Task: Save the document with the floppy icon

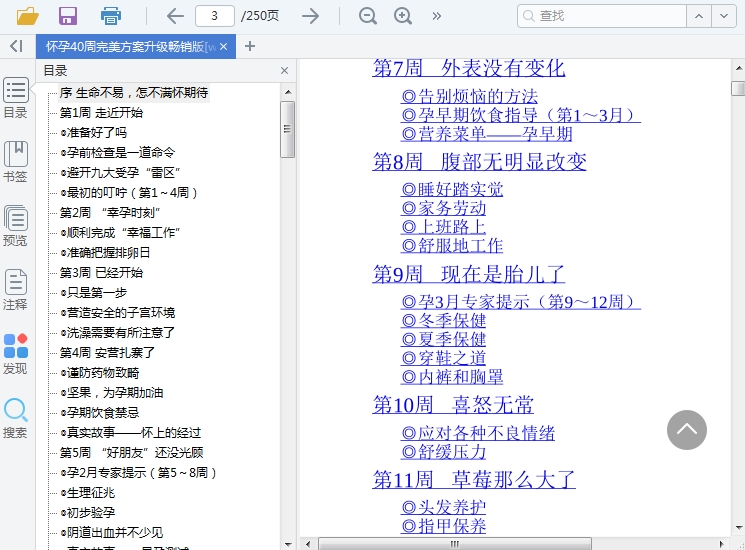Action: point(68,16)
